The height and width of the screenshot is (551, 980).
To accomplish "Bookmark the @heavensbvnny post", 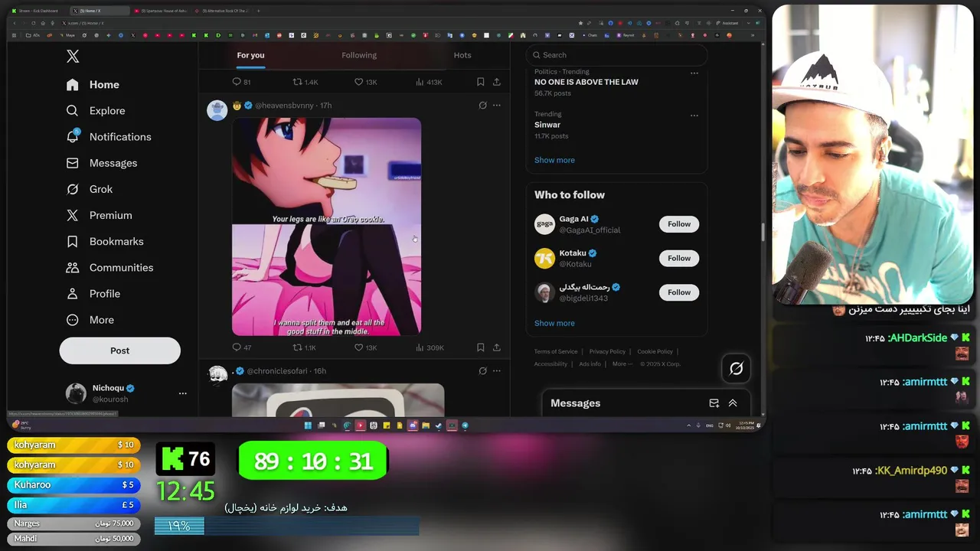I will point(480,347).
